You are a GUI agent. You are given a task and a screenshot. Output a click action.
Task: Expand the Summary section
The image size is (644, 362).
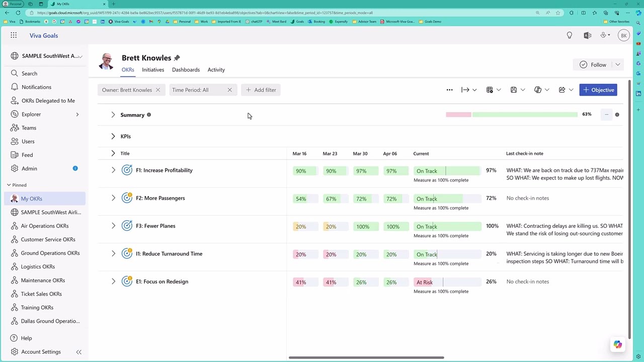coord(113,115)
